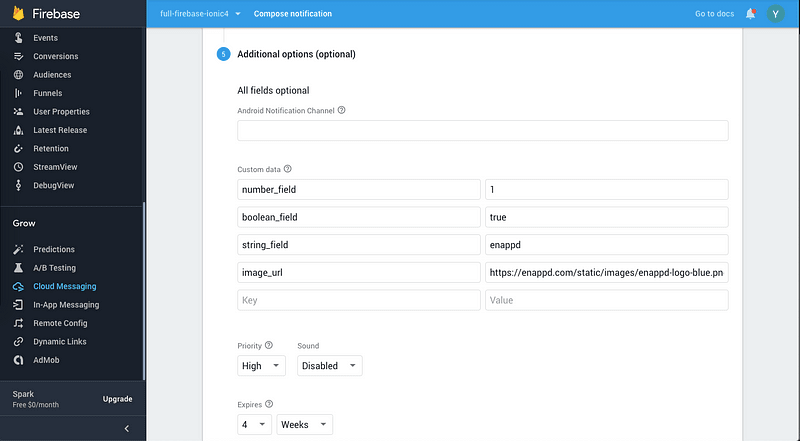Click the value field containing enappd
The height and width of the screenshot is (441, 800).
[x=607, y=244]
